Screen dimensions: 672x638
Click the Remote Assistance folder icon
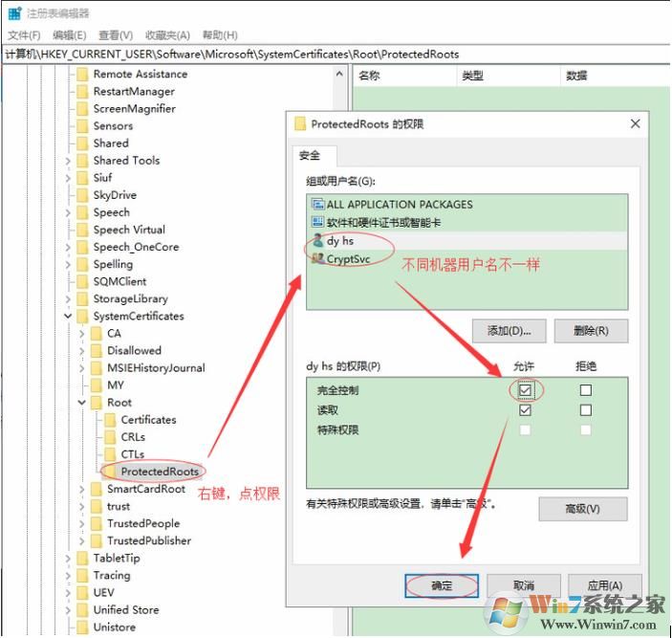[82, 75]
